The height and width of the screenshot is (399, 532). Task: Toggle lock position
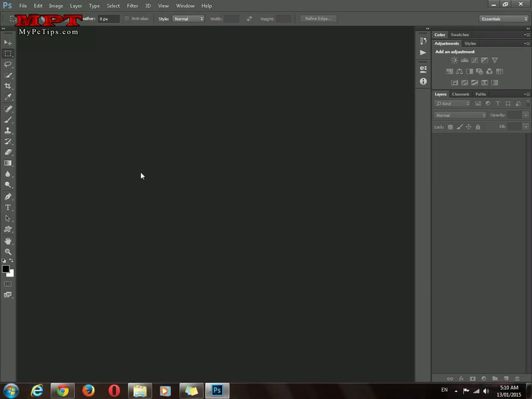click(469, 127)
